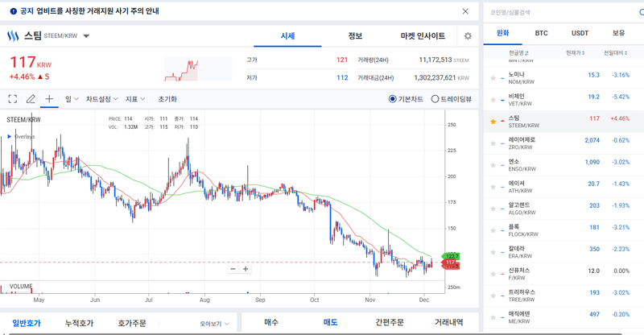Expand the Overlays triangle on chart
The width and height of the screenshot is (644, 335).
pyautogui.click(x=9, y=137)
